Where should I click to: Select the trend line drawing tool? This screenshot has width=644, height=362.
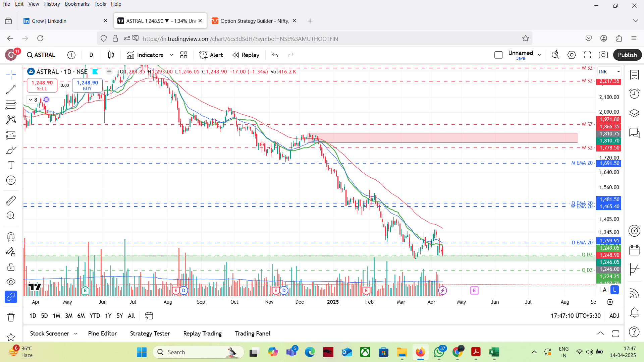pyautogui.click(x=11, y=89)
